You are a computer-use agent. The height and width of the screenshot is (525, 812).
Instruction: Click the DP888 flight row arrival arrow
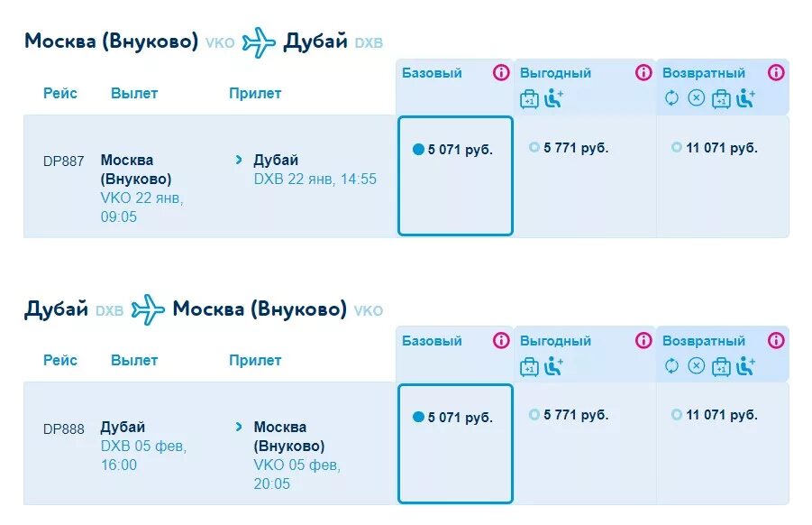[239, 427]
